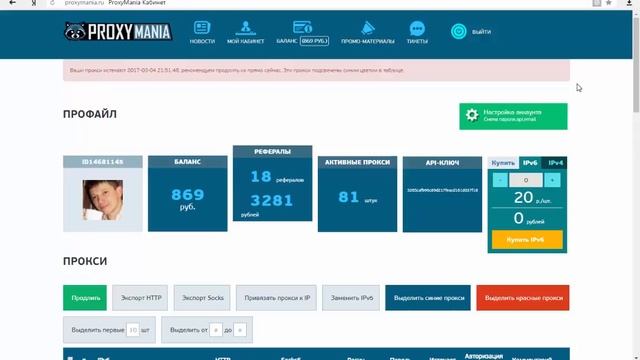This screenshot has width=640, height=360.
Task: Open the Новости news icon
Action: pyautogui.click(x=202, y=27)
